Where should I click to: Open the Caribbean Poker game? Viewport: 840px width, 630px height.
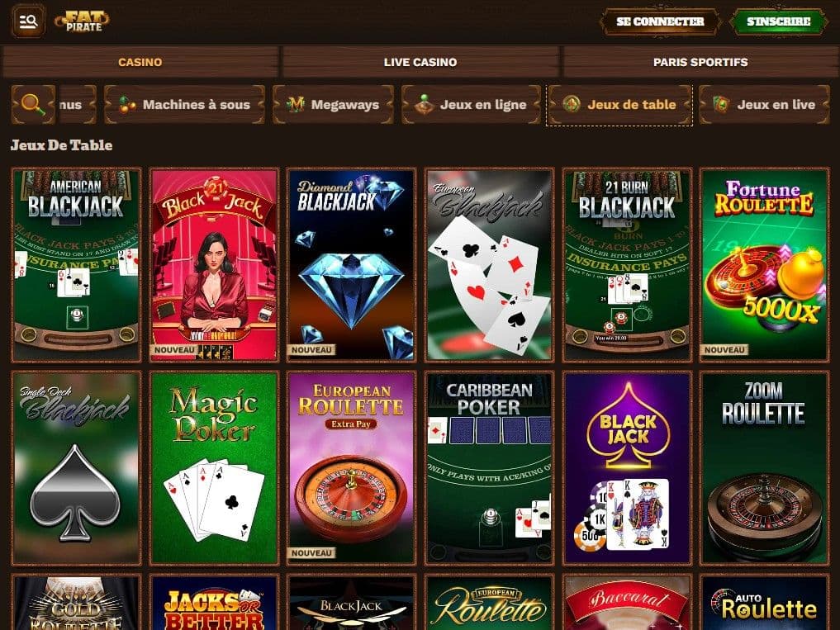point(489,468)
